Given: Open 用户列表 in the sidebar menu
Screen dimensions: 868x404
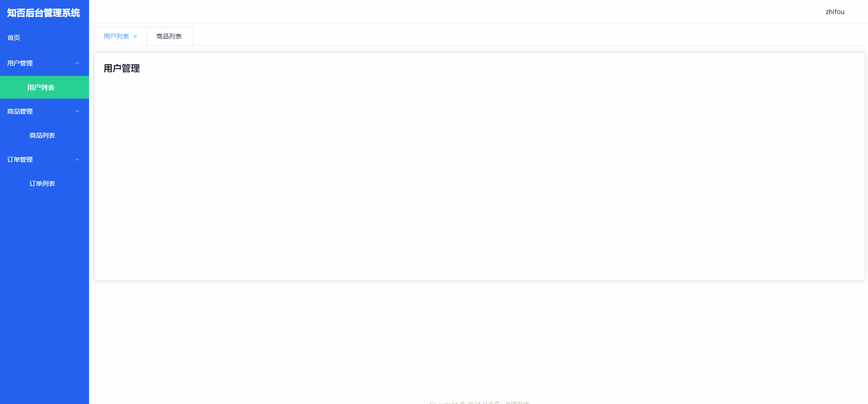Looking at the screenshot, I should tap(44, 87).
